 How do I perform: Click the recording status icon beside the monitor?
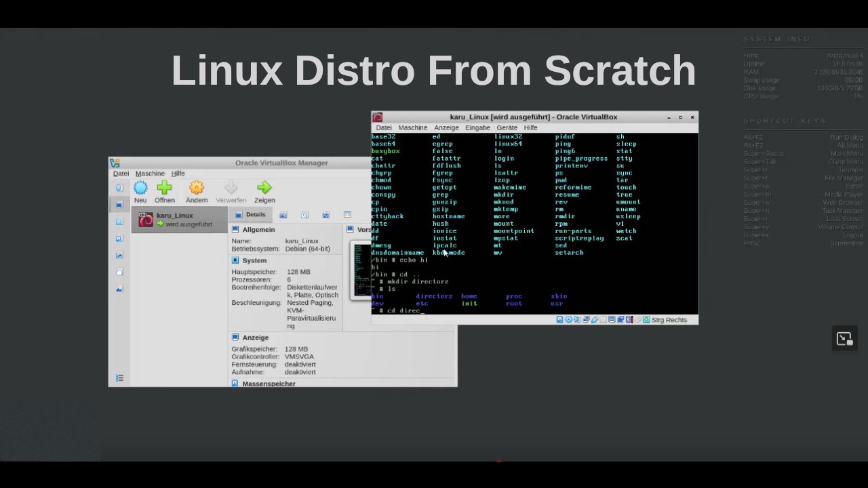pyautogui.click(x=620, y=319)
